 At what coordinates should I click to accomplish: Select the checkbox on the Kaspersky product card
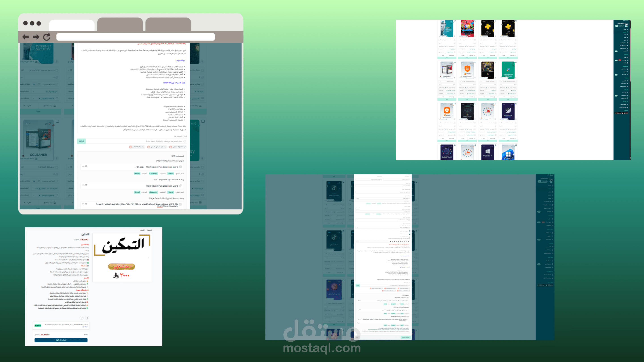516,62
